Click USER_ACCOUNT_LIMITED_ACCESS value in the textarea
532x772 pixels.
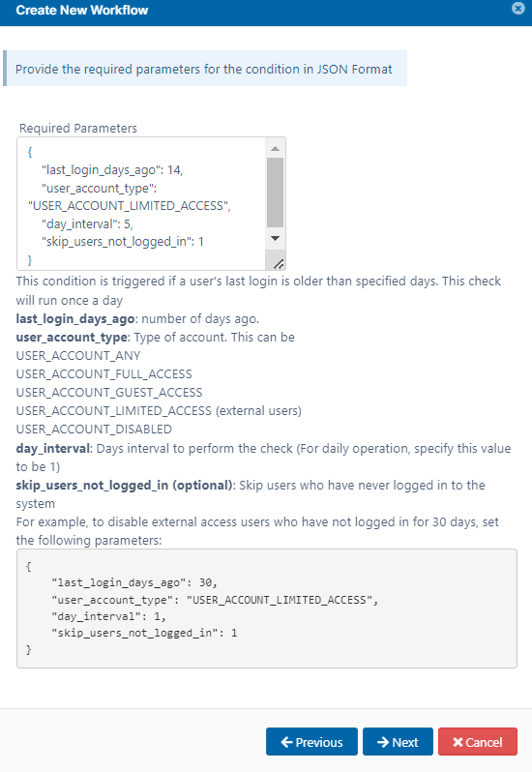130,206
